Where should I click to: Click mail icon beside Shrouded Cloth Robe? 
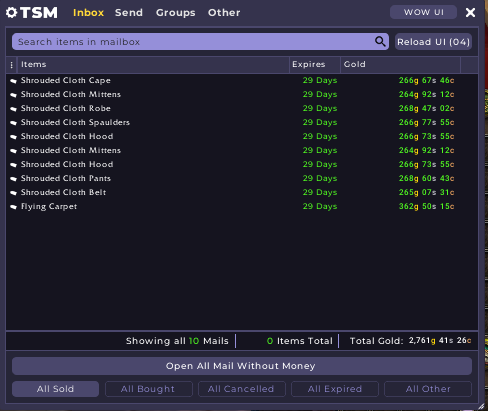pyautogui.click(x=13, y=109)
